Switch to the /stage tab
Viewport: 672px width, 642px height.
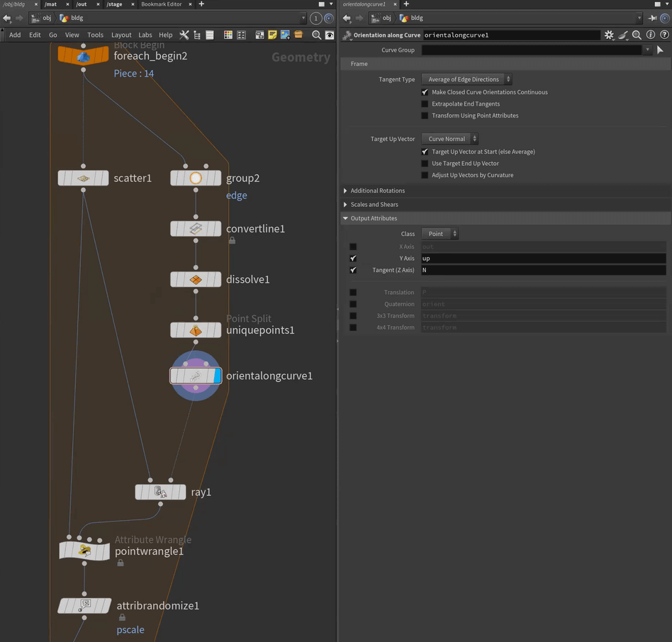[x=113, y=4]
